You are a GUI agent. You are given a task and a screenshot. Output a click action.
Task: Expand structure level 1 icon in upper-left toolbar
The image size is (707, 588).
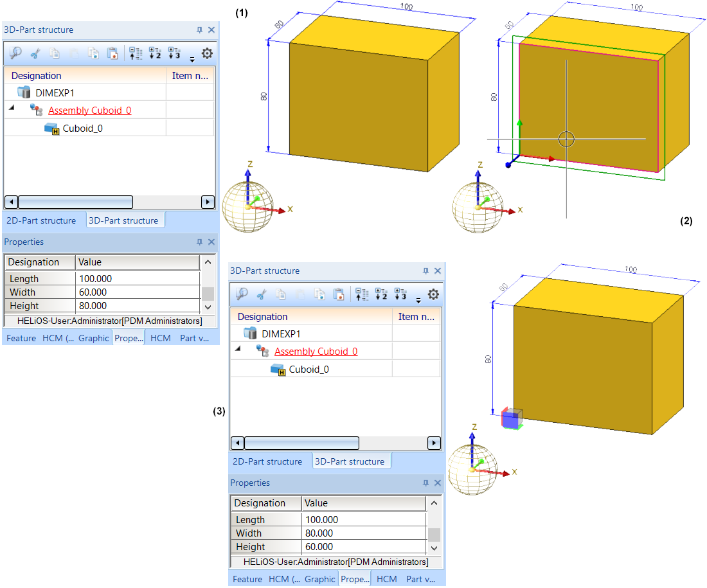coord(136,53)
